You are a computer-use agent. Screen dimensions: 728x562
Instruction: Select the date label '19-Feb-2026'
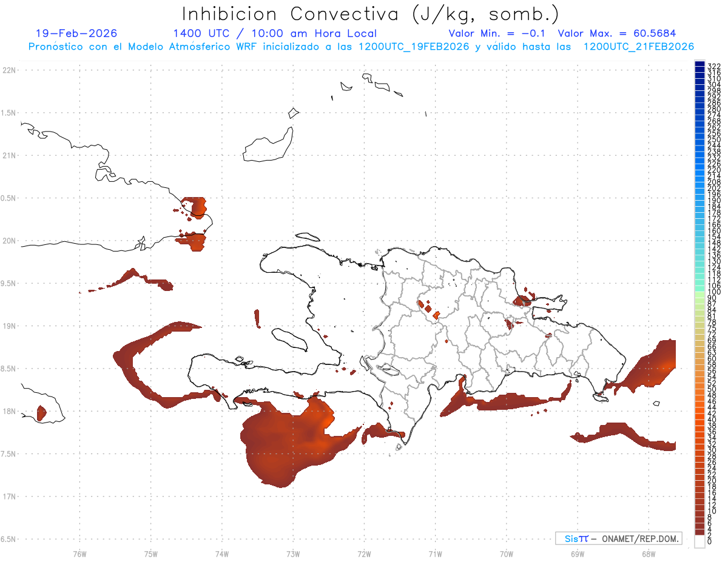(76, 33)
